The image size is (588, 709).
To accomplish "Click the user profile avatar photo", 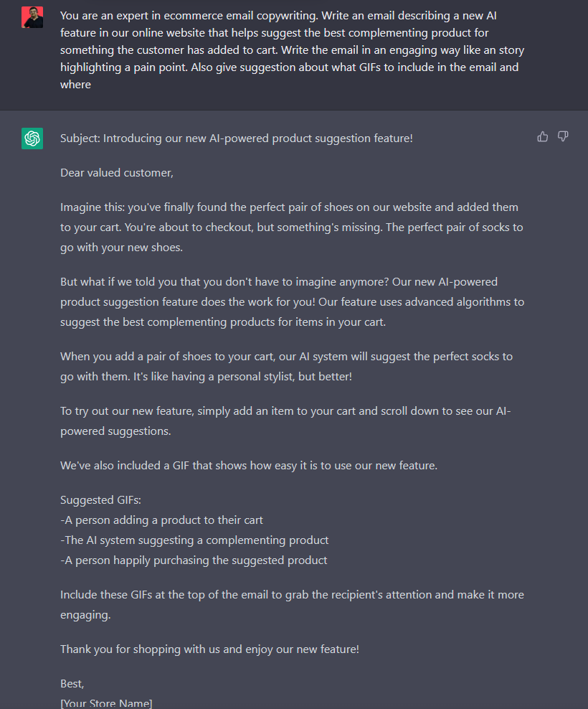I will coord(32,17).
